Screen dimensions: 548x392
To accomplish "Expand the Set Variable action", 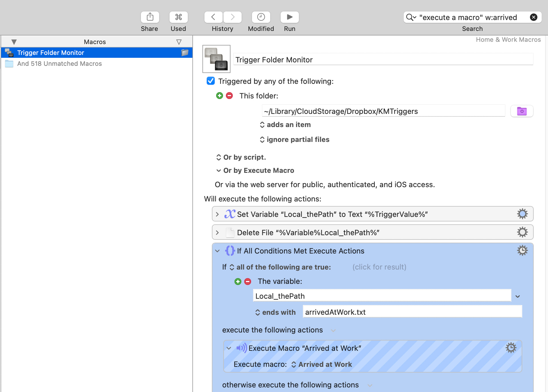I will click(217, 214).
